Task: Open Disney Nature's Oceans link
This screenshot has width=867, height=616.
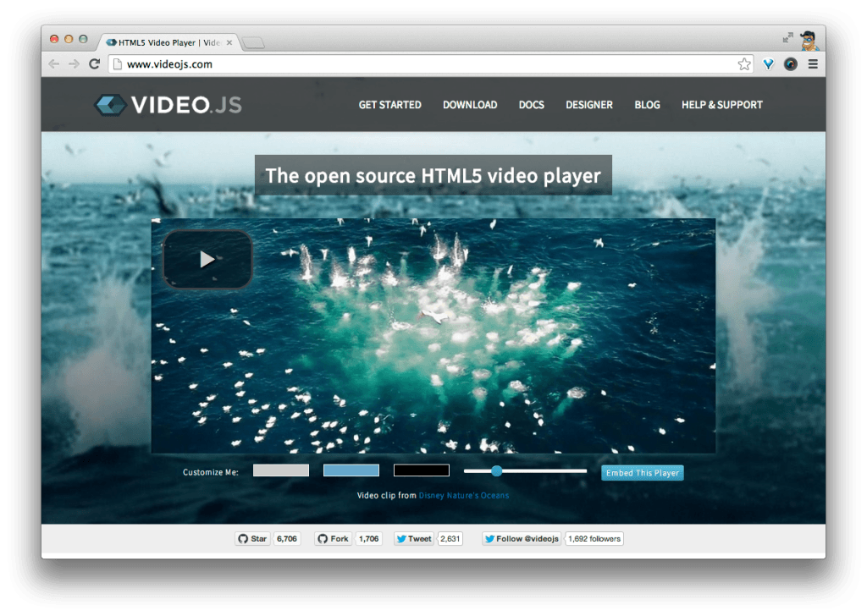Action: tap(464, 496)
